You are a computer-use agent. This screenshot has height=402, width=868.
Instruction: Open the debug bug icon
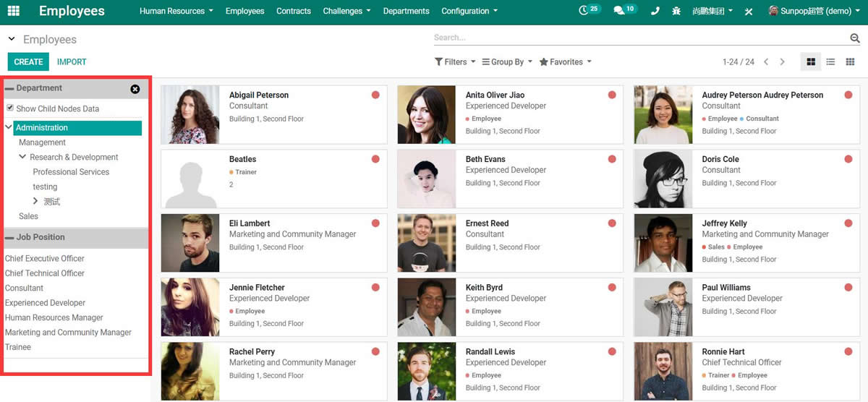click(x=676, y=12)
